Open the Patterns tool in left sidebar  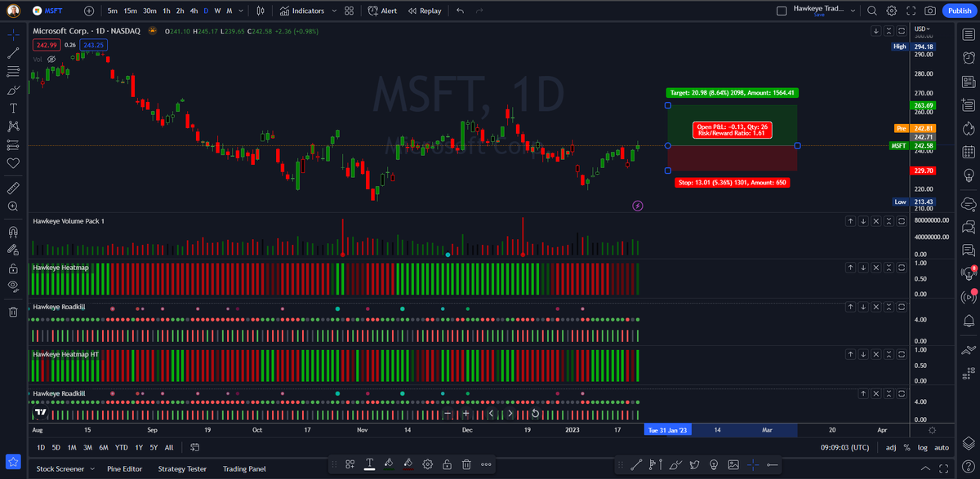(13, 126)
